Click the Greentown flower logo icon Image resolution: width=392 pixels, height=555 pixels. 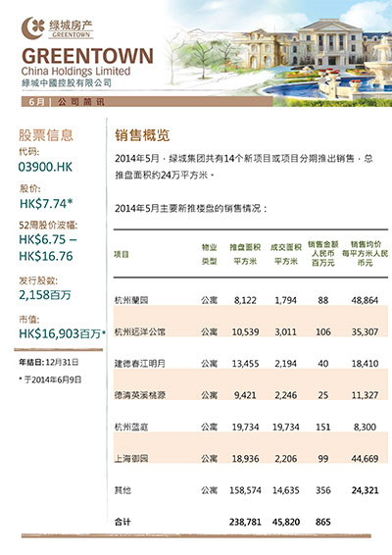tap(33, 27)
